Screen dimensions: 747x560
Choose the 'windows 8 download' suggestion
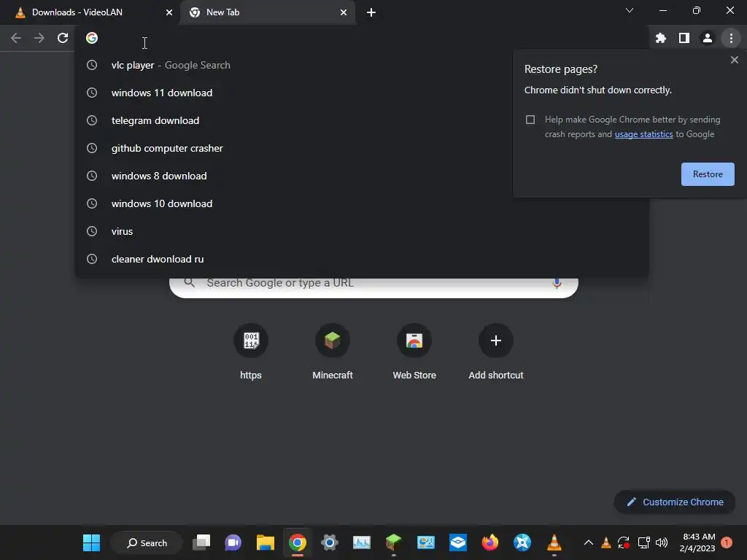(362, 176)
